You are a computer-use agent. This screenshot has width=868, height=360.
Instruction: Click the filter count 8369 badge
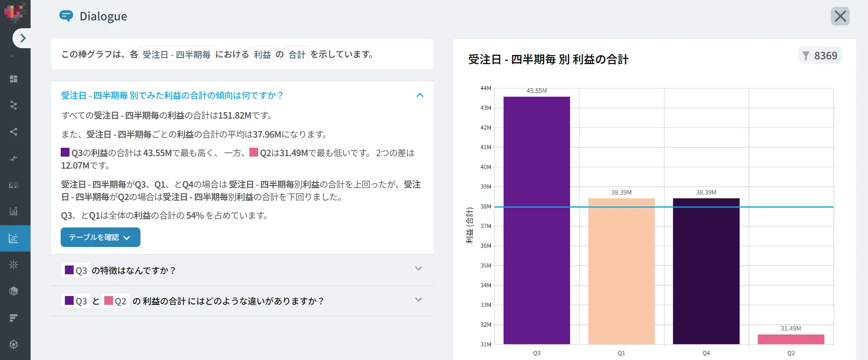(x=820, y=56)
